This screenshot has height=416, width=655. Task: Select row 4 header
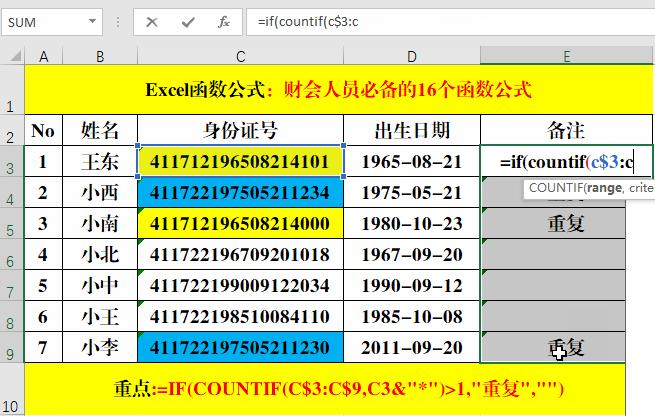[x=12, y=192]
